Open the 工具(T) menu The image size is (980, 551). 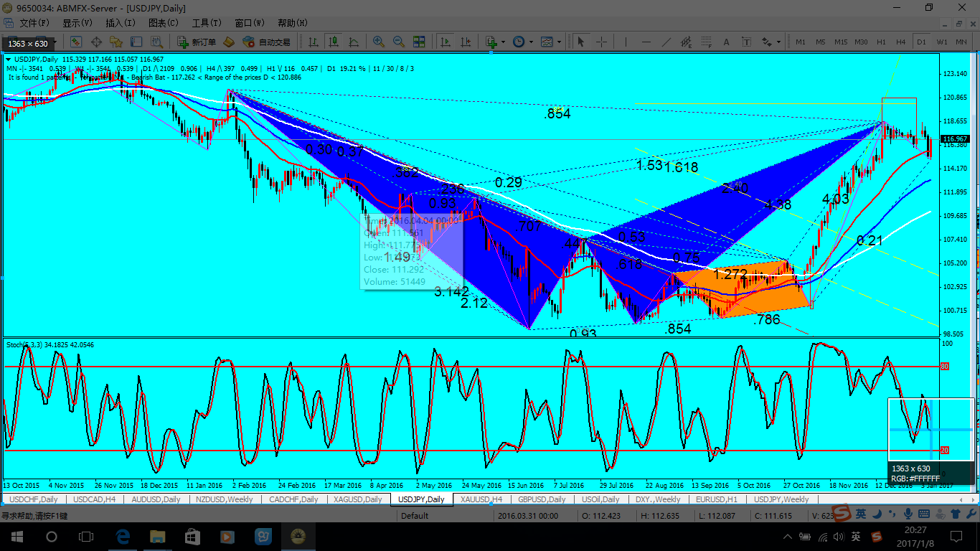coord(207,23)
